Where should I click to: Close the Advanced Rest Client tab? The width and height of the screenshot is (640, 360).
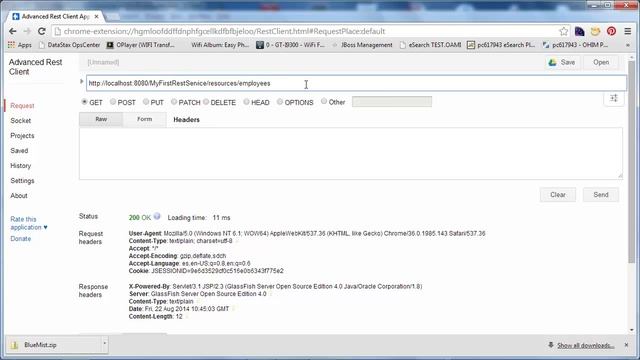tap(96, 16)
